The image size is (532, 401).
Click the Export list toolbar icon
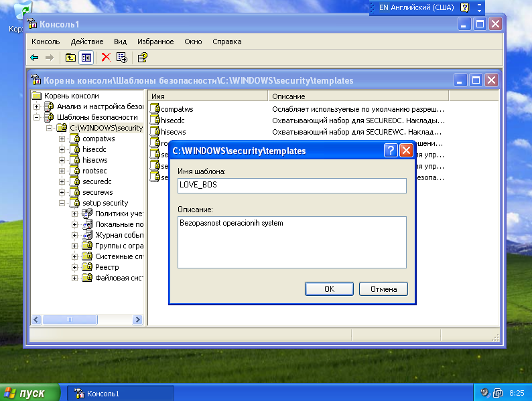click(122, 58)
